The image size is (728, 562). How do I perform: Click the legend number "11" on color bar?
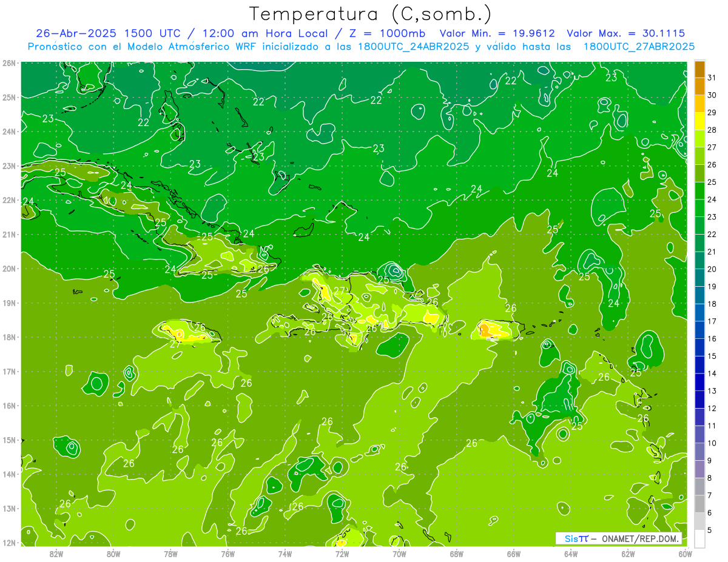click(712, 426)
